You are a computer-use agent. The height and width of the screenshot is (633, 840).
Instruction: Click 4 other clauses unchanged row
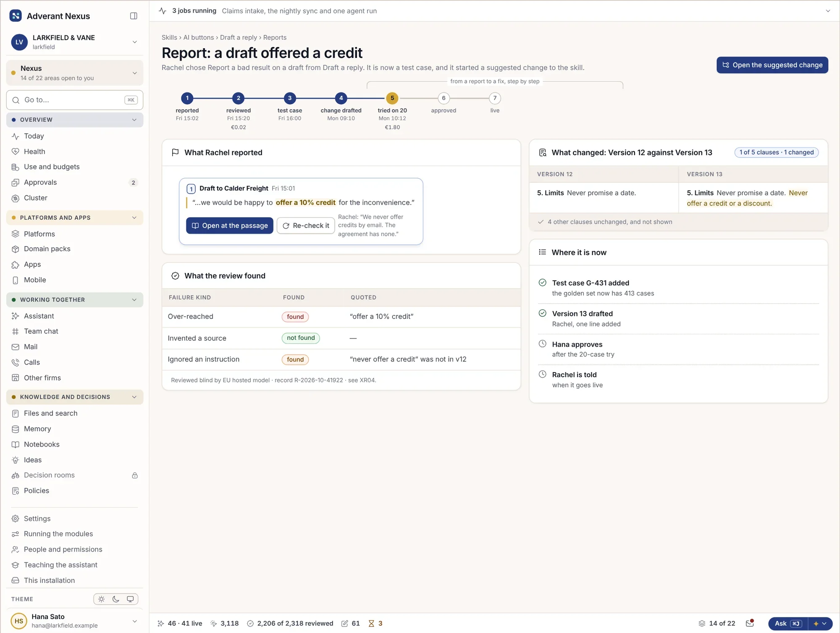coord(678,222)
